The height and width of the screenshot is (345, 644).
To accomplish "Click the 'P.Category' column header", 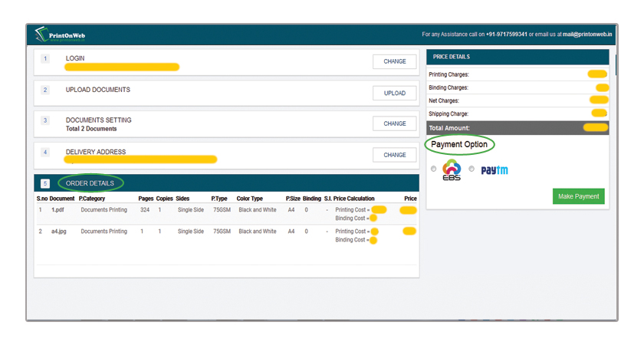I will (92, 199).
